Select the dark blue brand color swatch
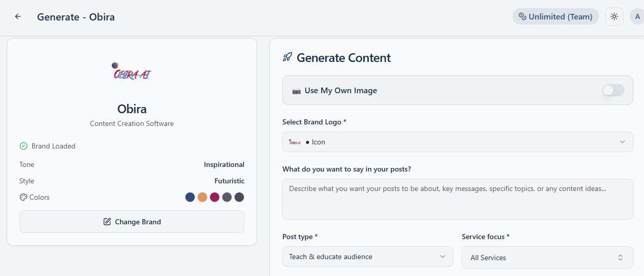 (190, 197)
